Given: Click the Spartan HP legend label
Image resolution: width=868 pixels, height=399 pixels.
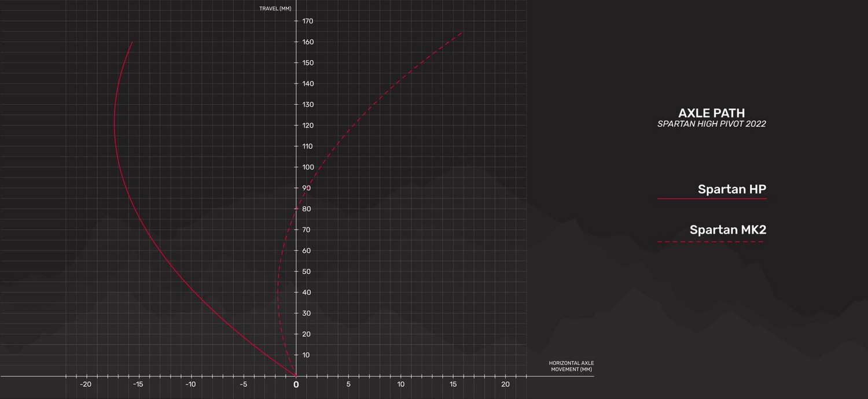Looking at the screenshot, I should [732, 189].
